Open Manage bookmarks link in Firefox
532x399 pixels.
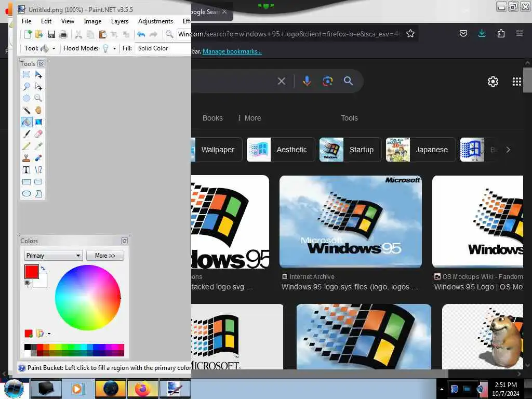tap(232, 51)
